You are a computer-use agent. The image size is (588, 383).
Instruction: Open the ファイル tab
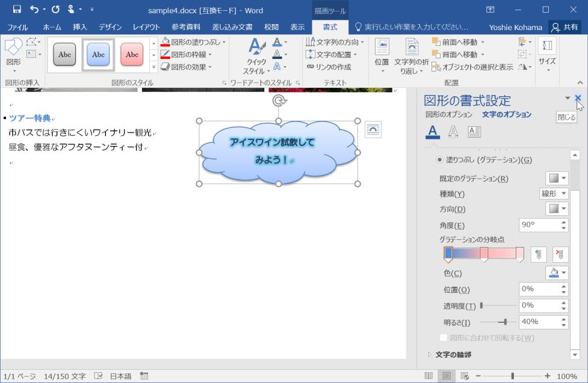coord(17,27)
